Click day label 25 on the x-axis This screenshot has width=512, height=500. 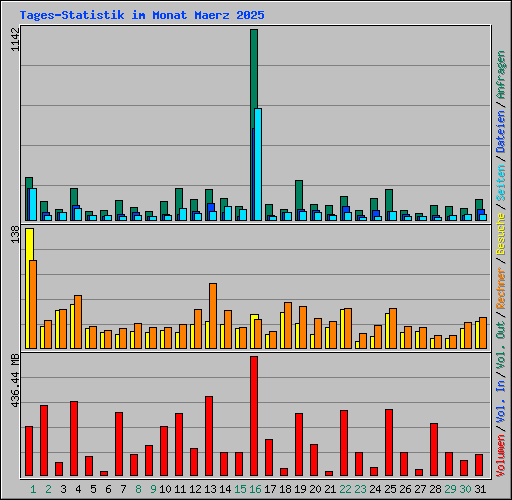(x=390, y=489)
